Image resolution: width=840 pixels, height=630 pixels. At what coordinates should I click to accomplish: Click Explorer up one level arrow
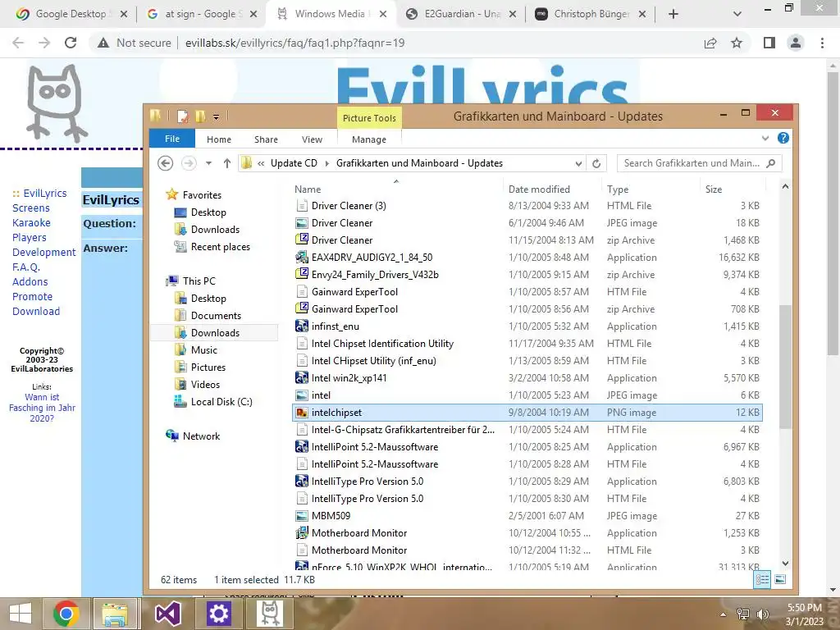pyautogui.click(x=227, y=163)
